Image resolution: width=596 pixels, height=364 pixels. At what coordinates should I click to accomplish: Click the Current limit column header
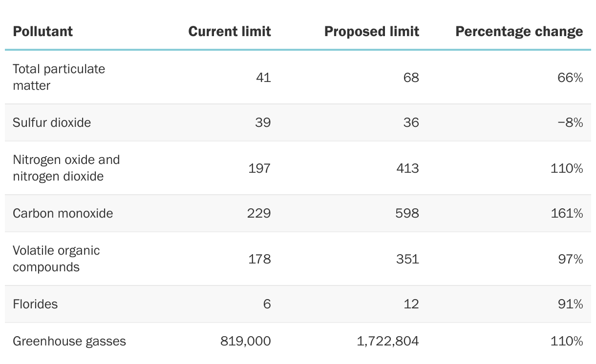tap(229, 32)
